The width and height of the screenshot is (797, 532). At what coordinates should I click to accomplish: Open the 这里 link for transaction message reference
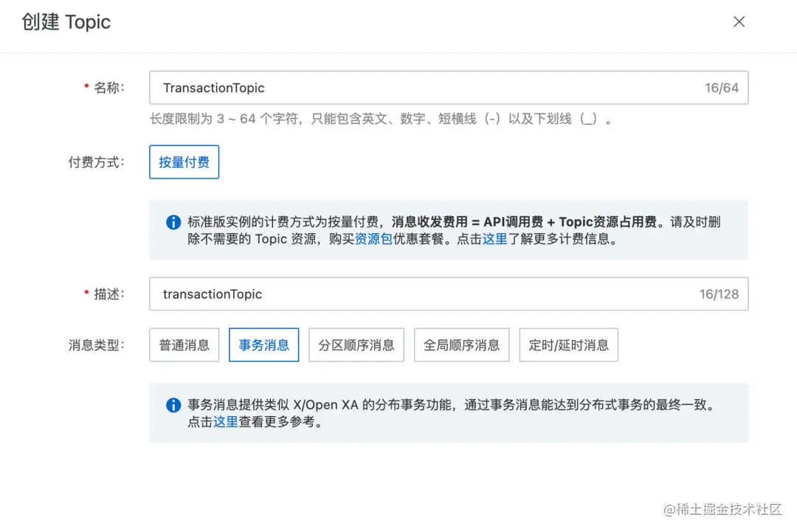click(x=225, y=422)
